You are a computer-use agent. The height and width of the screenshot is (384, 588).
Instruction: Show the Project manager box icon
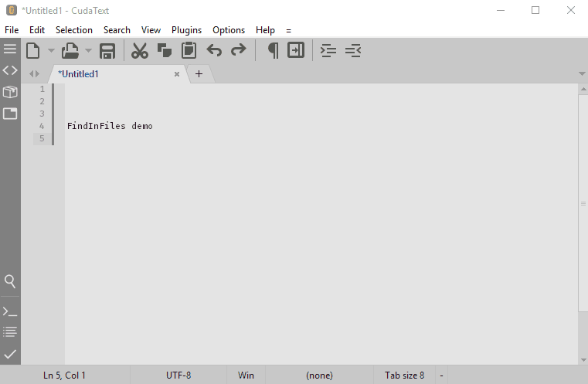[x=10, y=91]
